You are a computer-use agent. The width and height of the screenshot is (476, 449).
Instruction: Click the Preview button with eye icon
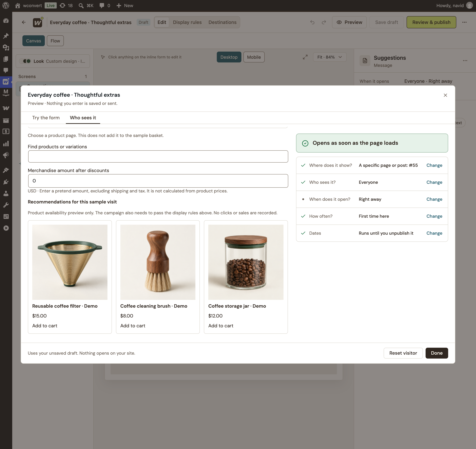point(349,22)
